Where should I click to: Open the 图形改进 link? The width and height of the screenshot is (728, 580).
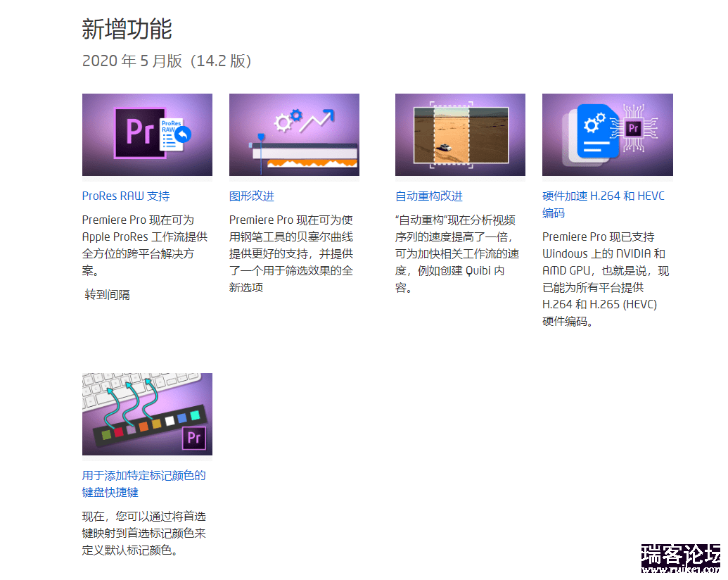point(252,196)
